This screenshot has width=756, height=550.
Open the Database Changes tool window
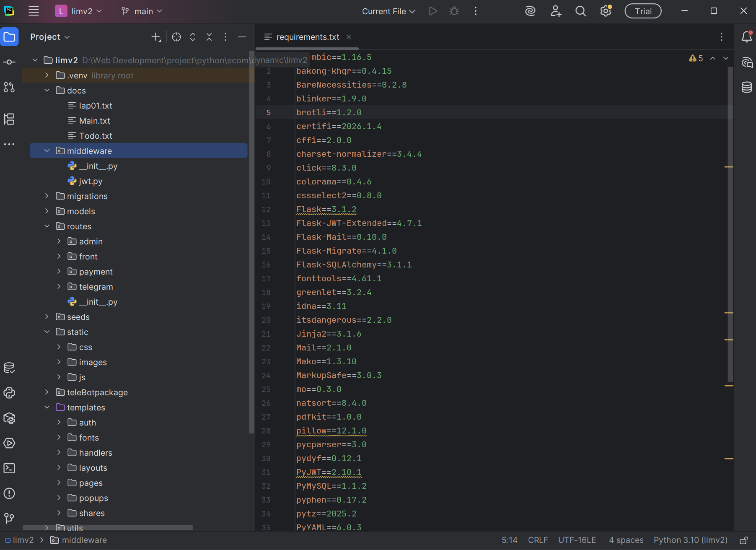pyautogui.click(x=9, y=368)
